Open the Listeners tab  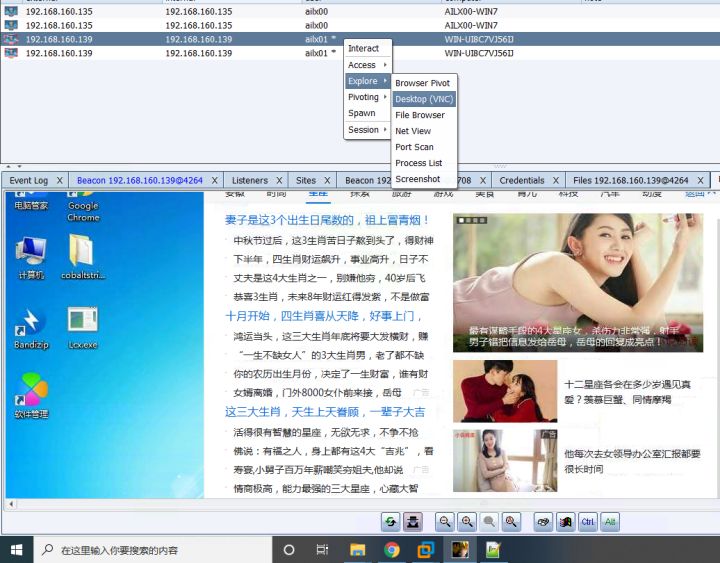tap(250, 180)
